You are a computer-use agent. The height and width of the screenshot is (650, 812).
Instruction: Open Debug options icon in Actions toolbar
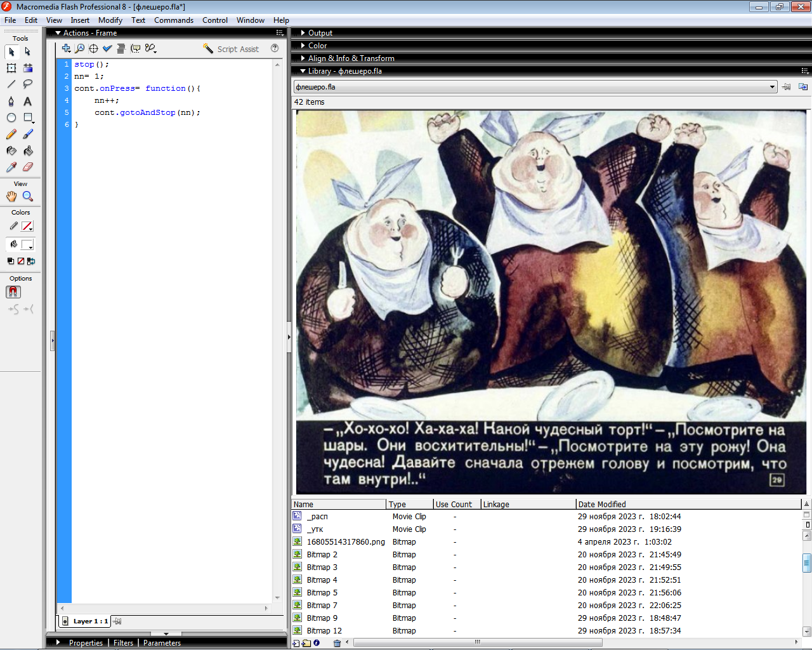150,48
